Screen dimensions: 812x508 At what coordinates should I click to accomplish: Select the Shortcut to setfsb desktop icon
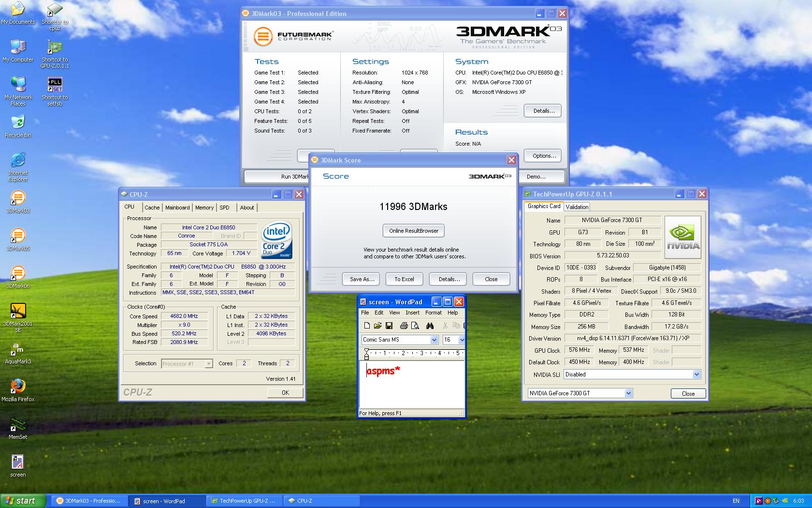[55, 91]
